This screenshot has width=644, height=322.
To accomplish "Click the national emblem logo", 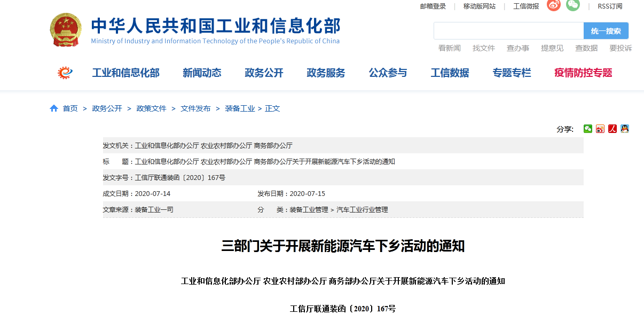I will click(x=66, y=30).
